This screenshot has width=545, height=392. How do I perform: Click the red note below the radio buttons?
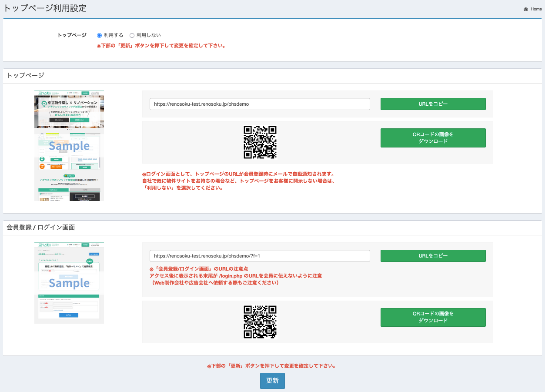pos(161,46)
